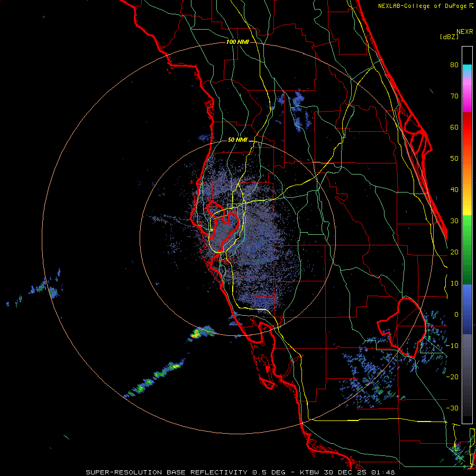Image resolution: width=476 pixels, height=476 pixels.
Task: Click the 20 value on dBZ scale
Action: tap(454, 252)
